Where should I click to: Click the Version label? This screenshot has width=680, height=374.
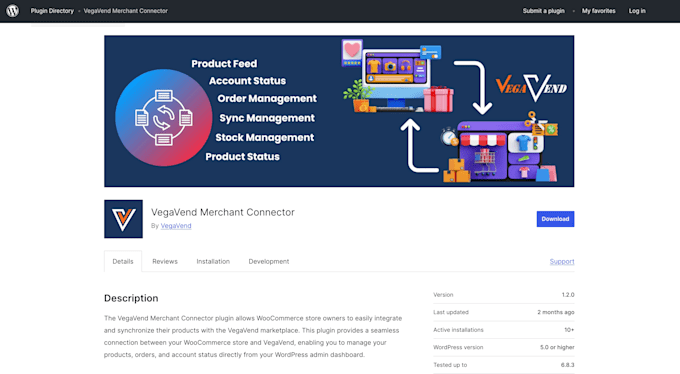443,295
